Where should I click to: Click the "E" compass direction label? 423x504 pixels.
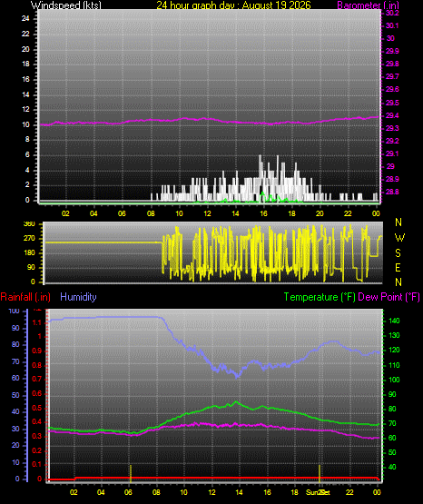point(398,267)
